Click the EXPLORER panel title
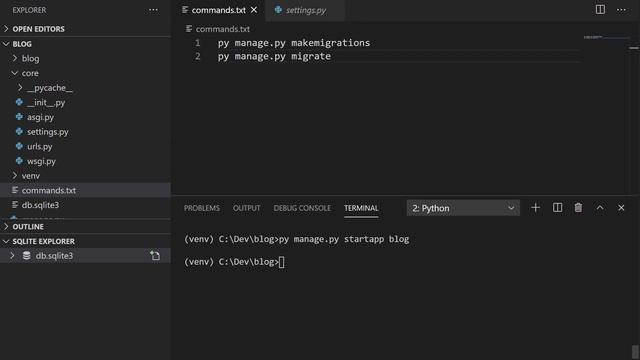640x360 pixels. click(29, 10)
